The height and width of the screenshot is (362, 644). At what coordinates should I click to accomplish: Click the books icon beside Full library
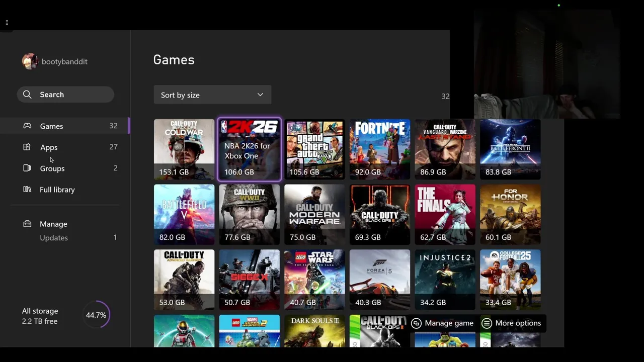27,190
